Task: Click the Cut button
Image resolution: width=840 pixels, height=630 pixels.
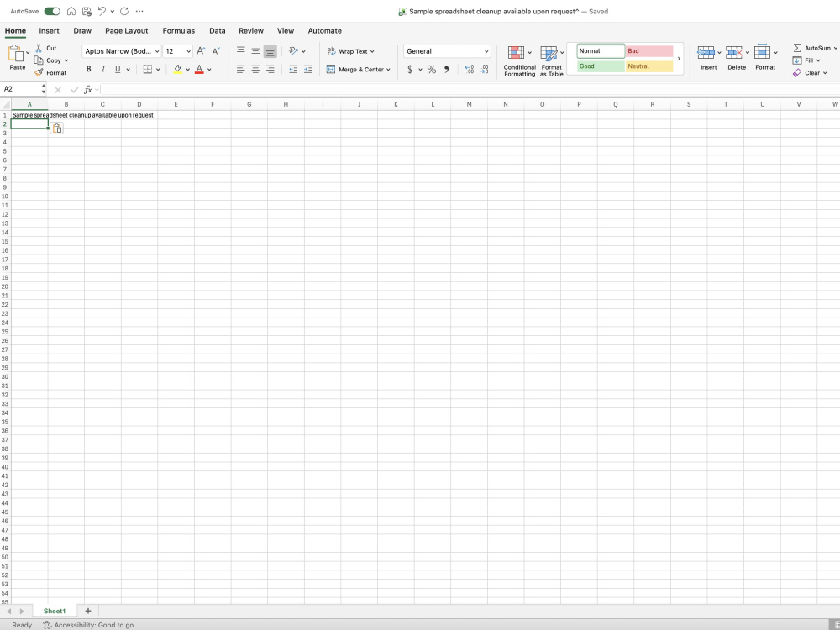Action: (46, 48)
